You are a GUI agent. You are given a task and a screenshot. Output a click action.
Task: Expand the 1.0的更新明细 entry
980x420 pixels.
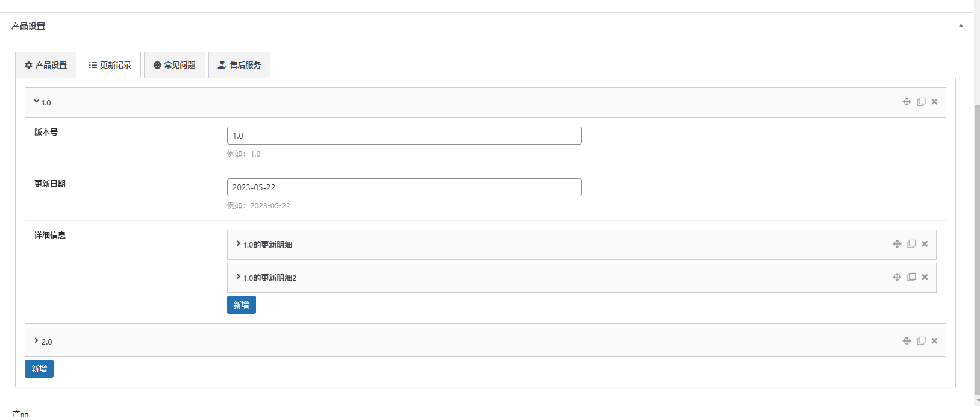pos(239,244)
